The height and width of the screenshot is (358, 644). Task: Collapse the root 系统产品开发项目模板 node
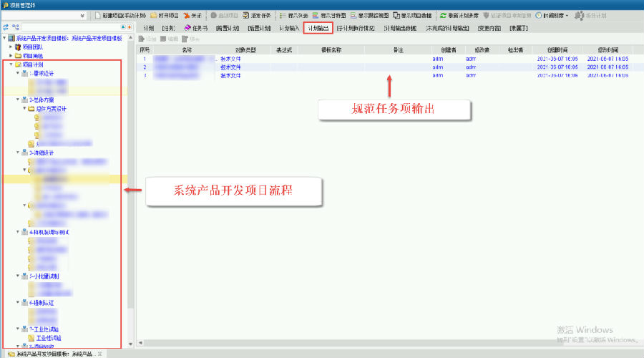[x=4, y=38]
